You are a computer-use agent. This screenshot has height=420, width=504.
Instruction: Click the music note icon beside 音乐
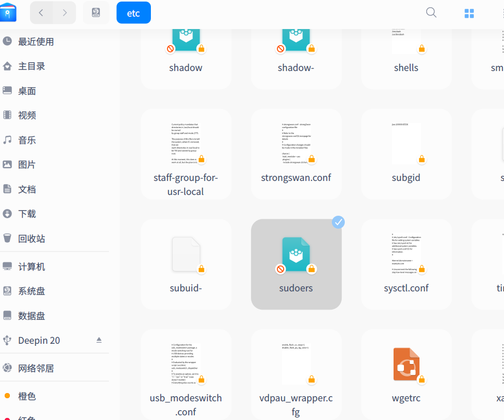click(x=7, y=140)
